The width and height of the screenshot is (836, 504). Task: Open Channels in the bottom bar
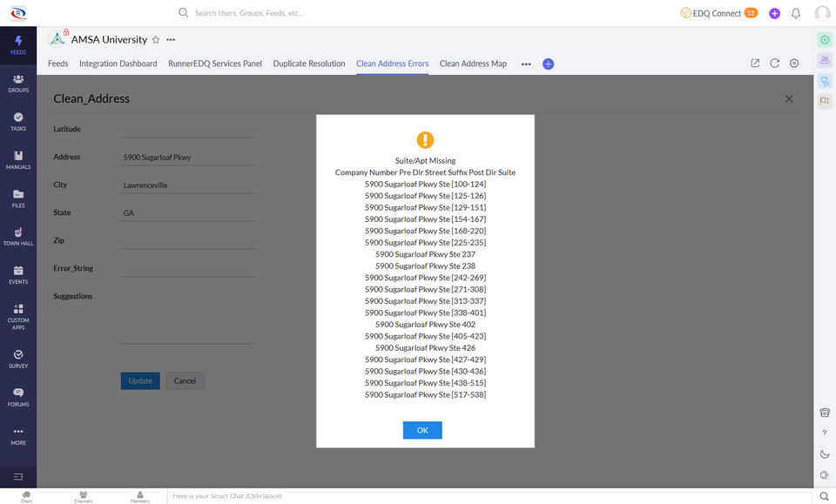pyautogui.click(x=84, y=496)
